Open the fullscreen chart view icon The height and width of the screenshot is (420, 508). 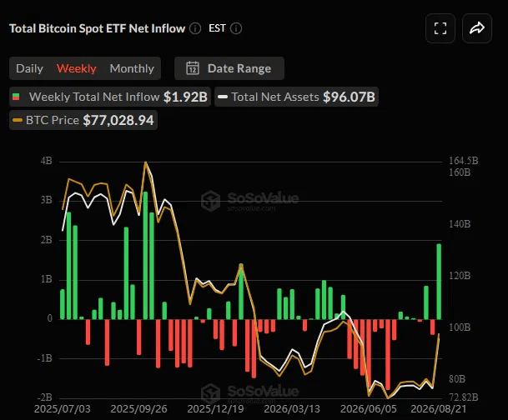click(440, 28)
